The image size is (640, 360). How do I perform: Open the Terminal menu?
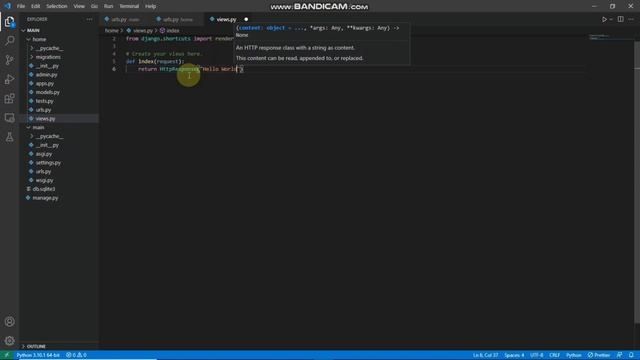click(x=129, y=6)
